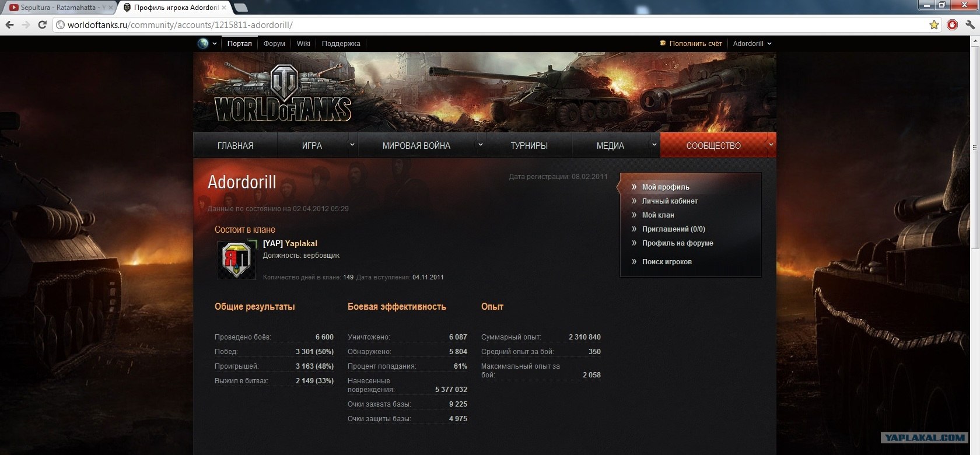Click the Проведено боёв value 6 600

[x=324, y=337]
